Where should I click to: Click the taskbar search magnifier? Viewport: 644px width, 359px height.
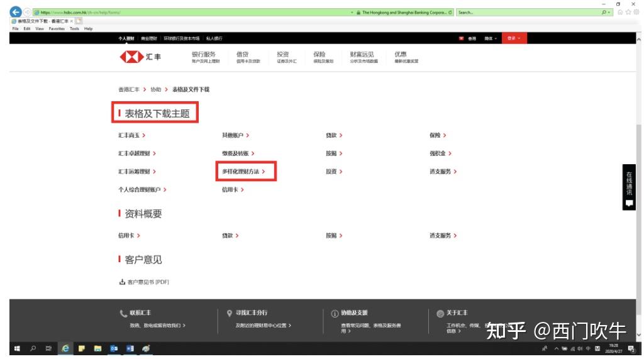click(33, 348)
